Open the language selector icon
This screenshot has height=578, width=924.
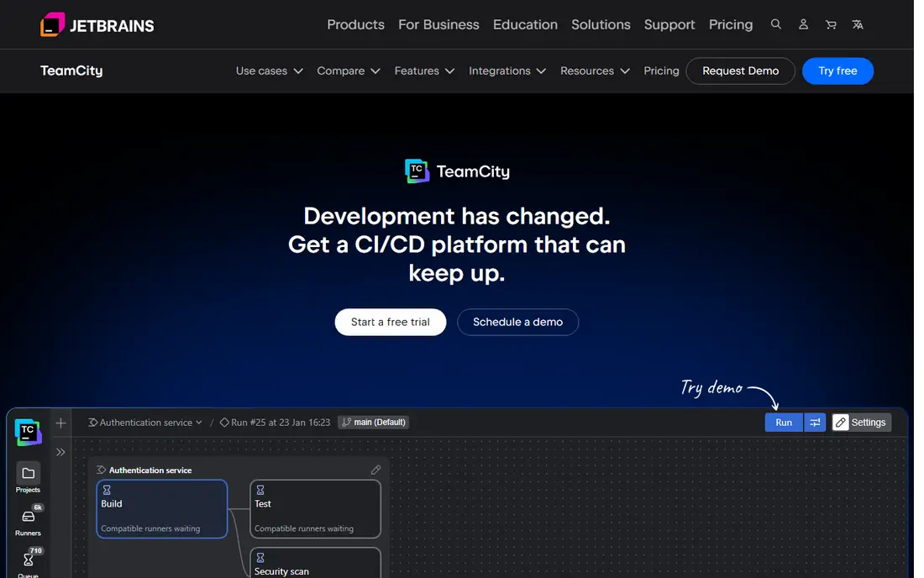pyautogui.click(x=858, y=24)
